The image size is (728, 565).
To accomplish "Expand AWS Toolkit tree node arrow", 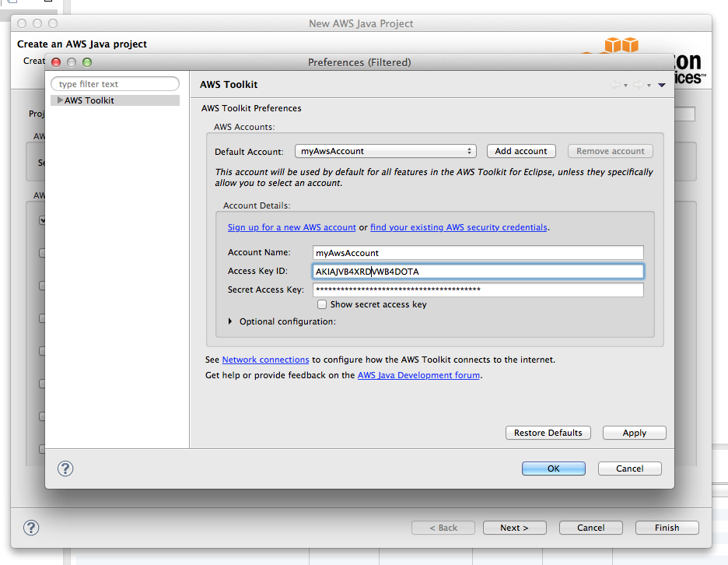I will click(x=60, y=100).
